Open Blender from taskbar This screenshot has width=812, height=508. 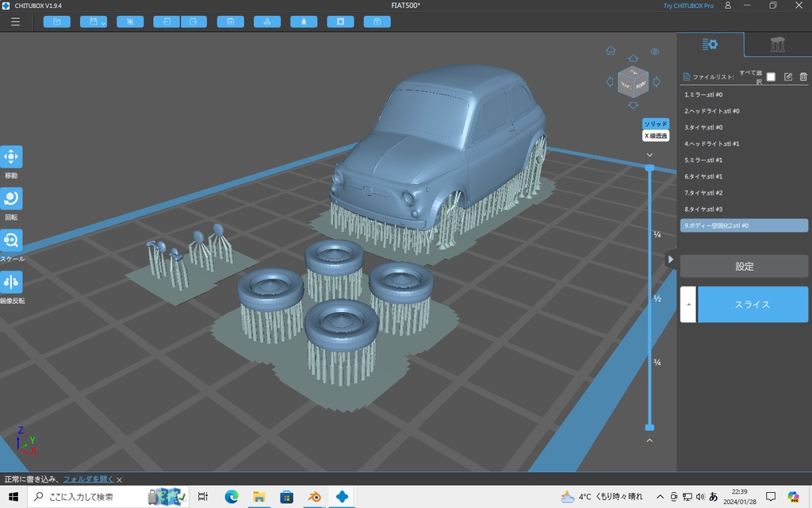click(314, 497)
